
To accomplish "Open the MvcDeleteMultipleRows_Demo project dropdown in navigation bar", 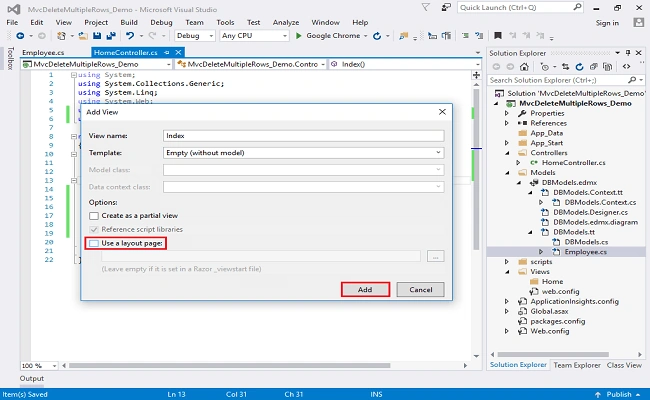I will (x=168, y=64).
